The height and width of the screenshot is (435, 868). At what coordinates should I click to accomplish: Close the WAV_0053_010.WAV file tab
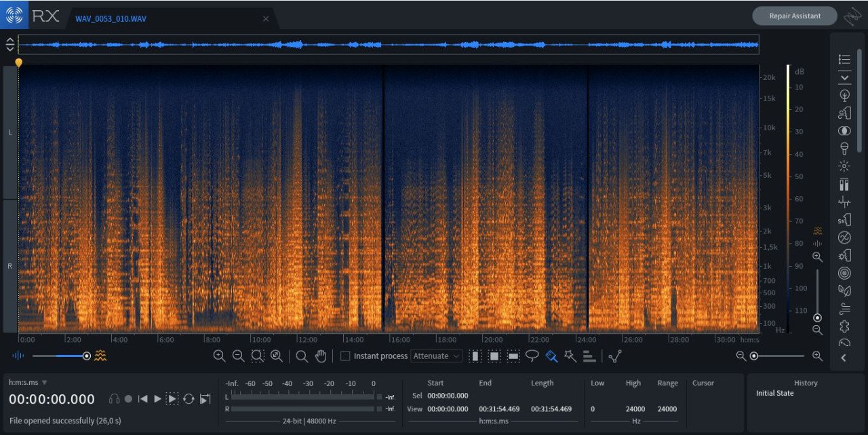point(266,18)
